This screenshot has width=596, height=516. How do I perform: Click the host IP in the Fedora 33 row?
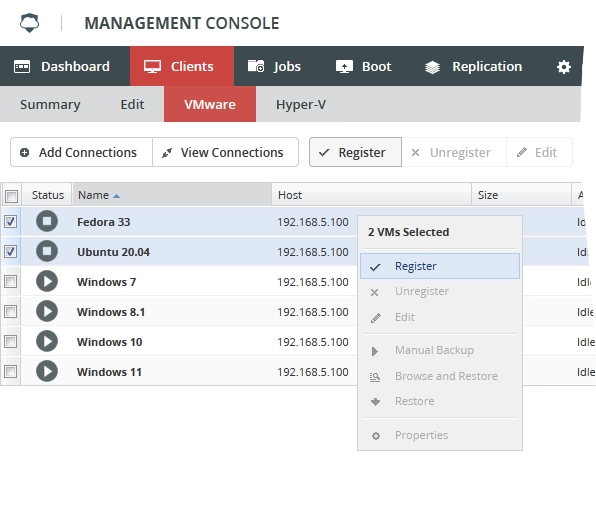coord(313,222)
